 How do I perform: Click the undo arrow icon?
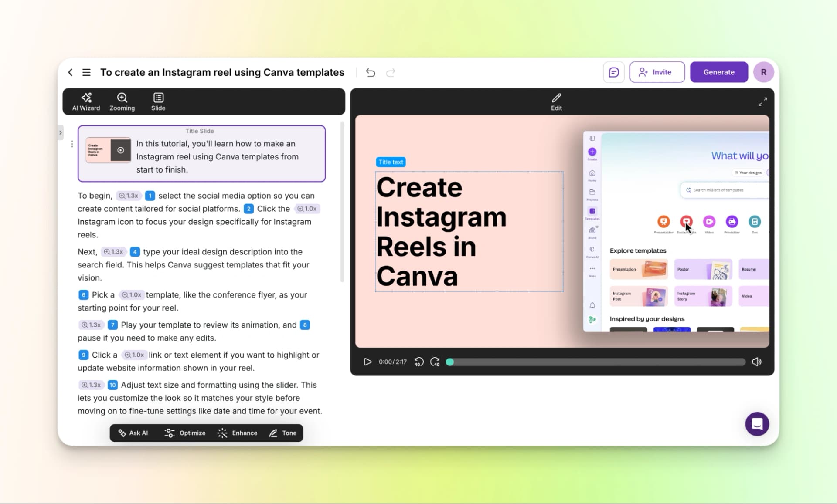point(371,73)
